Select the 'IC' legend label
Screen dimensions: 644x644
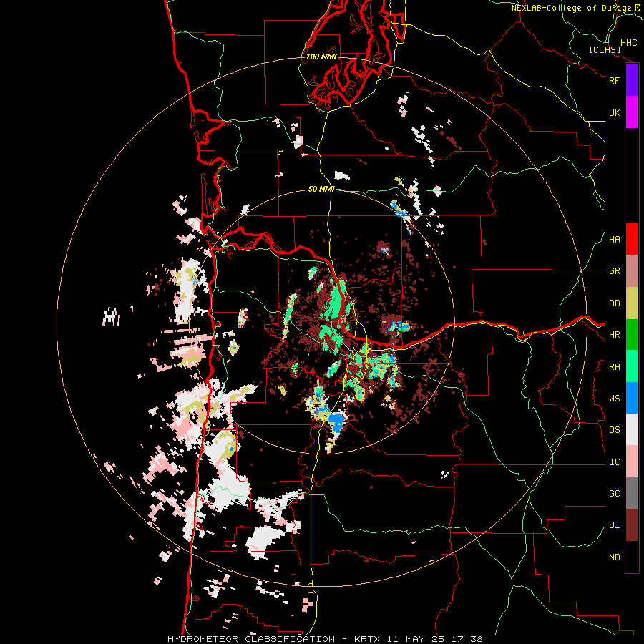tap(614, 462)
